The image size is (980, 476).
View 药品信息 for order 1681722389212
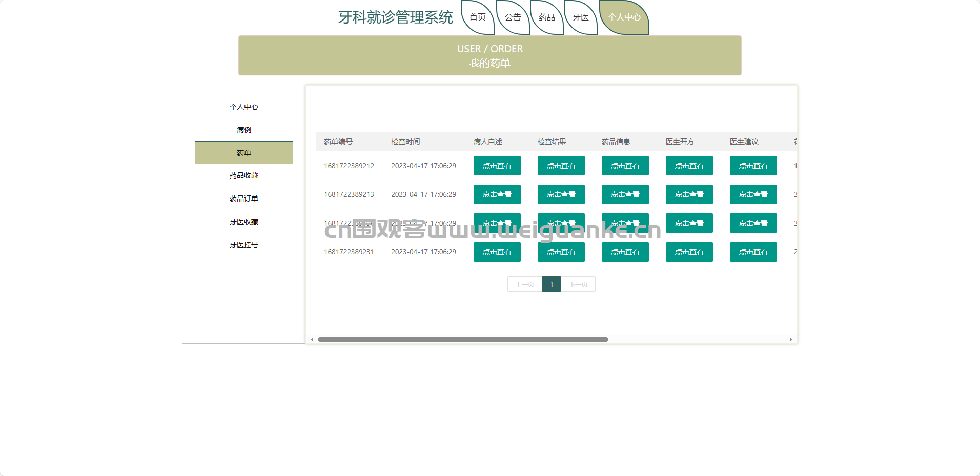pos(625,166)
